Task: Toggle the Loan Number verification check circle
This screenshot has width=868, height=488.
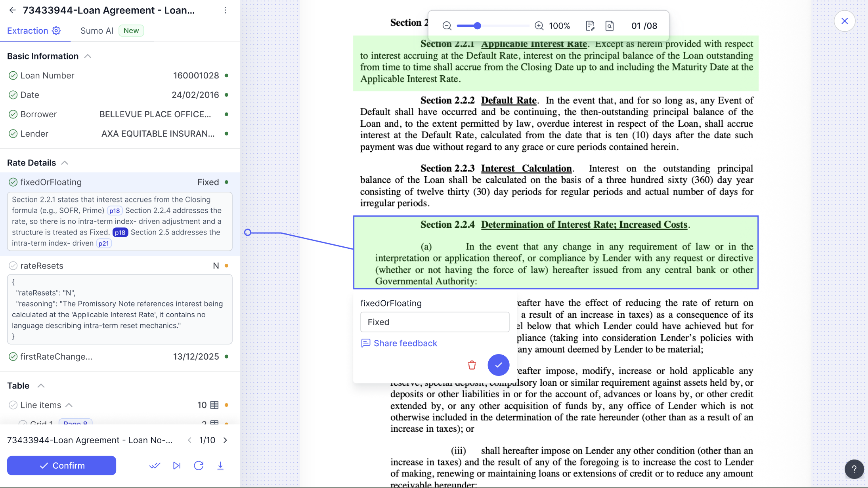Action: click(13, 76)
